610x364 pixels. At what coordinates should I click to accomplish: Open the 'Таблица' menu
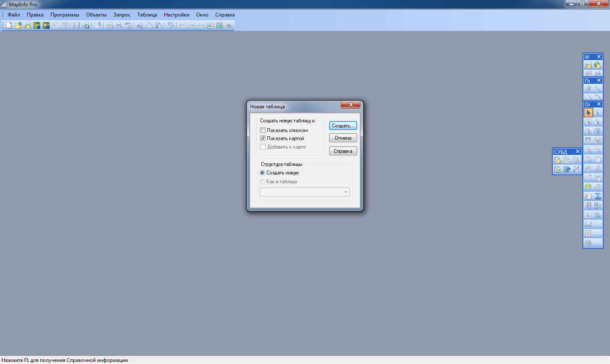point(147,15)
